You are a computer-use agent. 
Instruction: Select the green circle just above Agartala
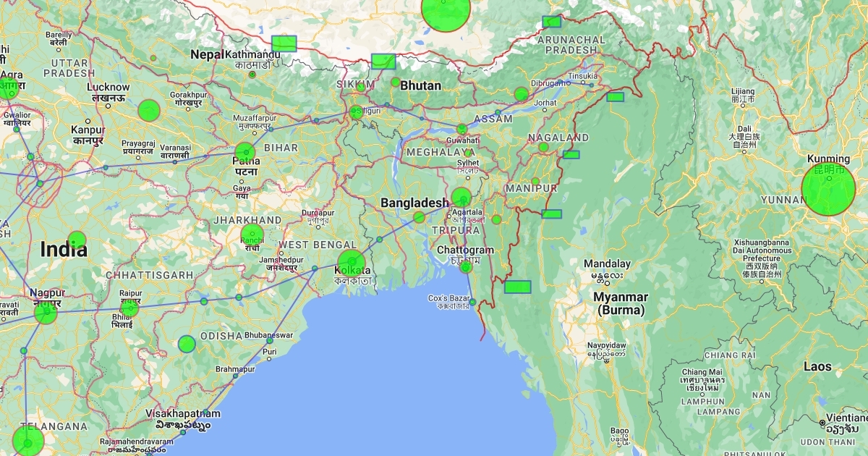[461, 197]
